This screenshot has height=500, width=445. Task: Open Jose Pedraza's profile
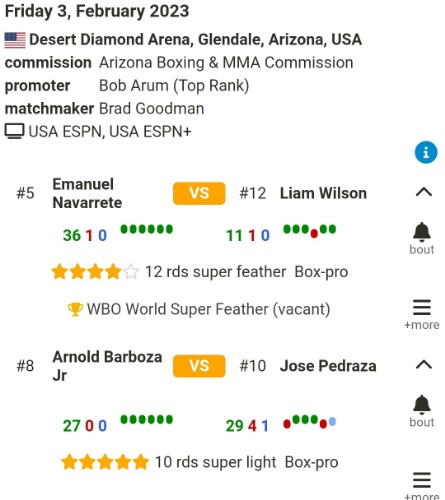point(328,366)
